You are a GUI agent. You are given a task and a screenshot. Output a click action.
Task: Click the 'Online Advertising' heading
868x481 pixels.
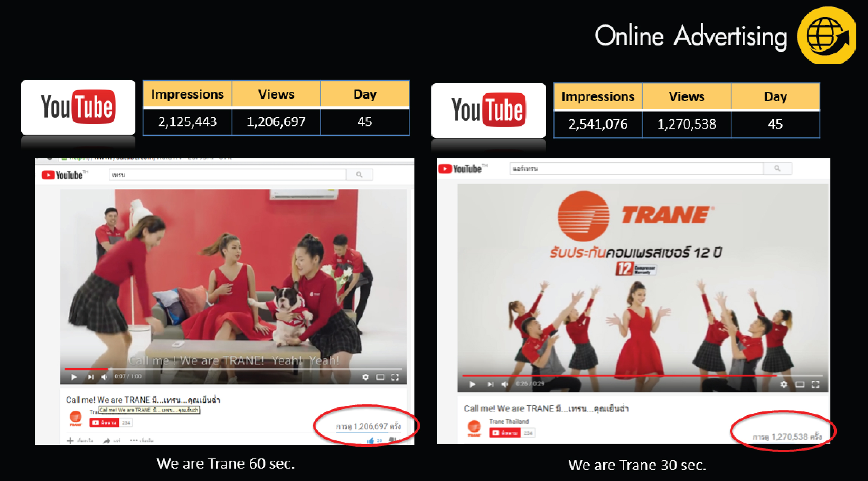coord(691,36)
